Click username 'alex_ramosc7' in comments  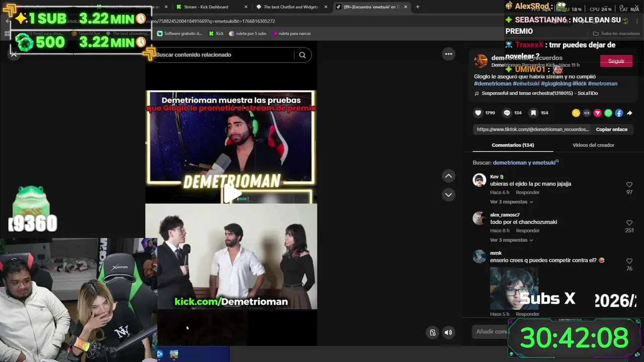click(505, 215)
